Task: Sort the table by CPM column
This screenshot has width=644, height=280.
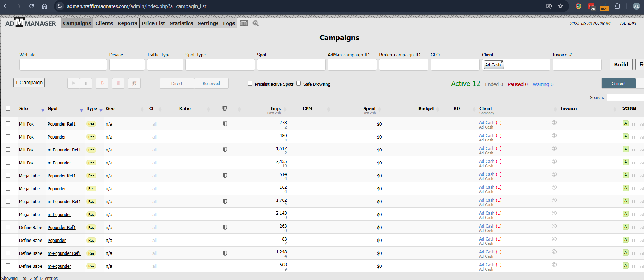Action: pos(307,109)
